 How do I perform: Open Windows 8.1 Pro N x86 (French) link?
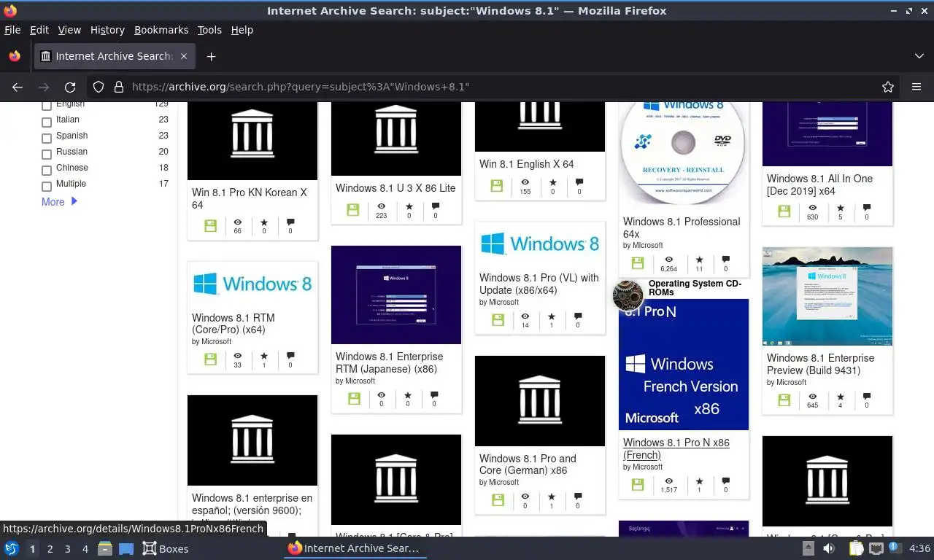coord(676,448)
